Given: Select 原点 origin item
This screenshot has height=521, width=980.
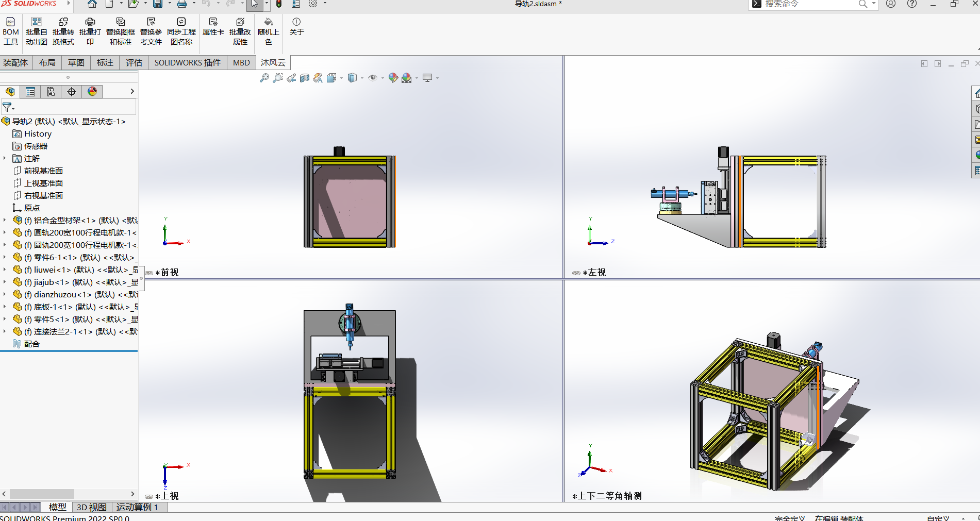Looking at the screenshot, I should click(31, 208).
